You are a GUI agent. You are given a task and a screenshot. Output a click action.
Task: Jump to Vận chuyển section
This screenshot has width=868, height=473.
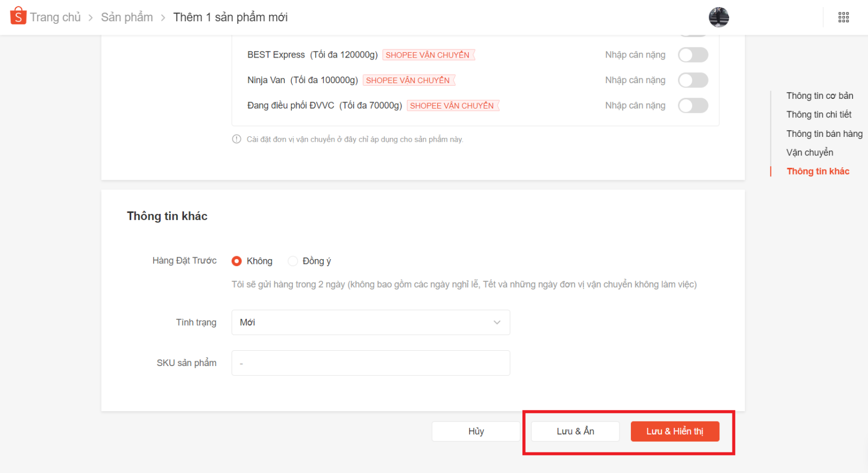click(809, 153)
